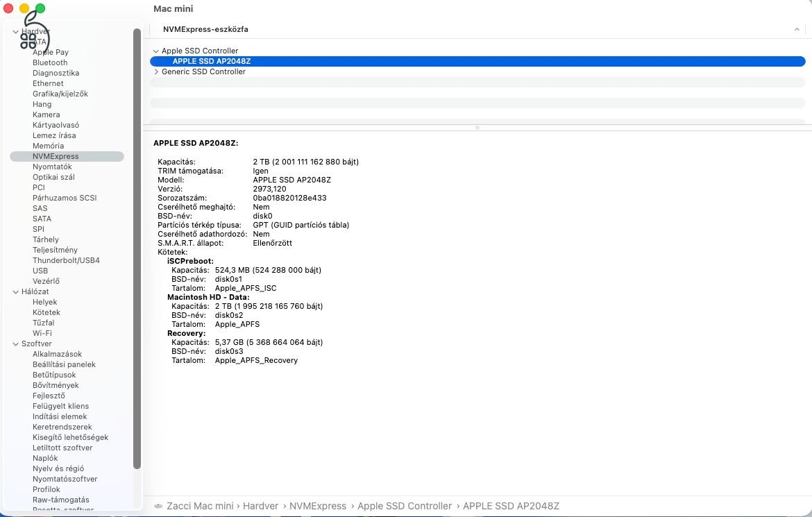The image size is (812, 517).
Task: Select Nyelv és régió entry
Action: [x=58, y=468]
